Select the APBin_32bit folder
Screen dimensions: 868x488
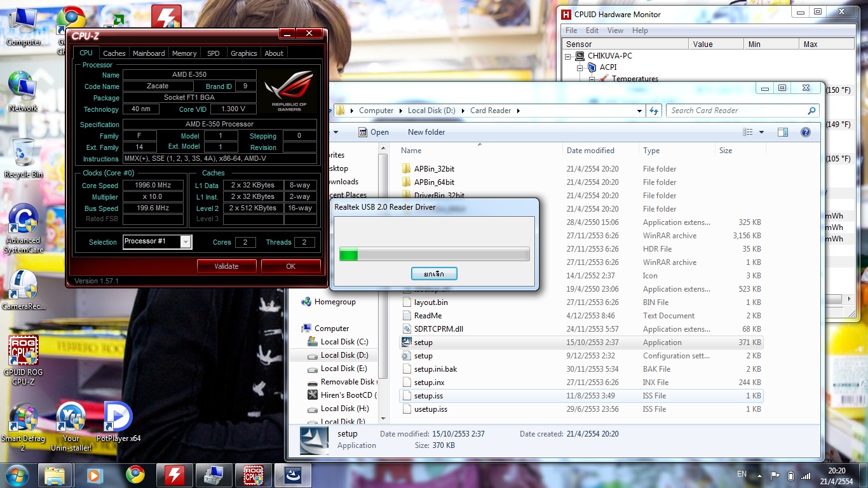[x=434, y=169]
